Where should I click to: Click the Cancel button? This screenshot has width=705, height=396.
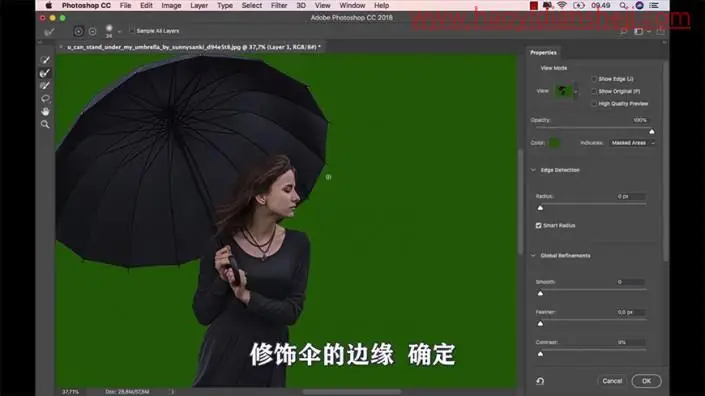[612, 381]
